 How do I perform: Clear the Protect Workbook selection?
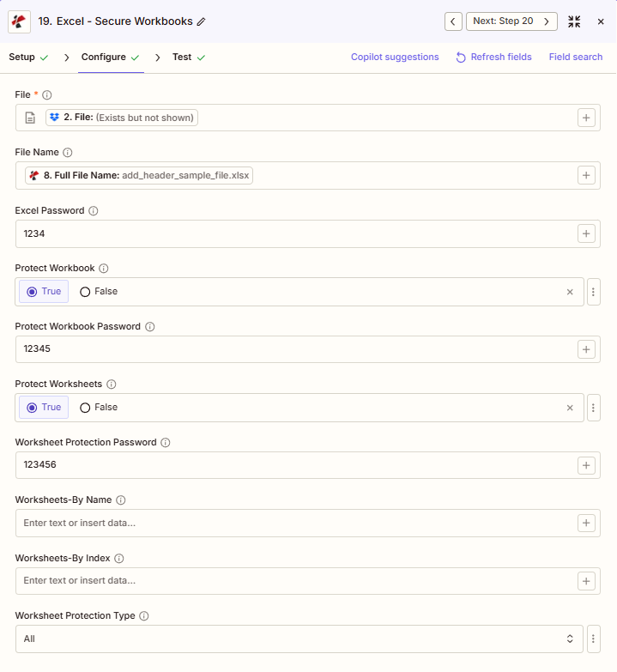pos(570,292)
